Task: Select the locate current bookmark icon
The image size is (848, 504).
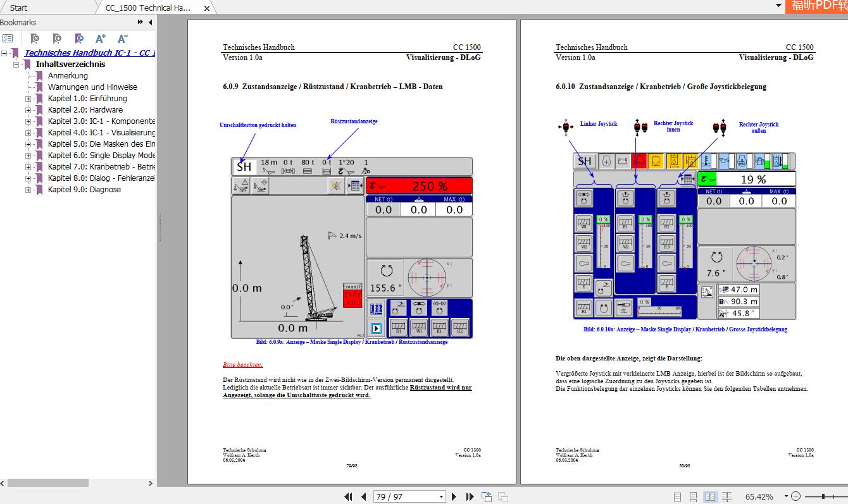Action: (79, 39)
